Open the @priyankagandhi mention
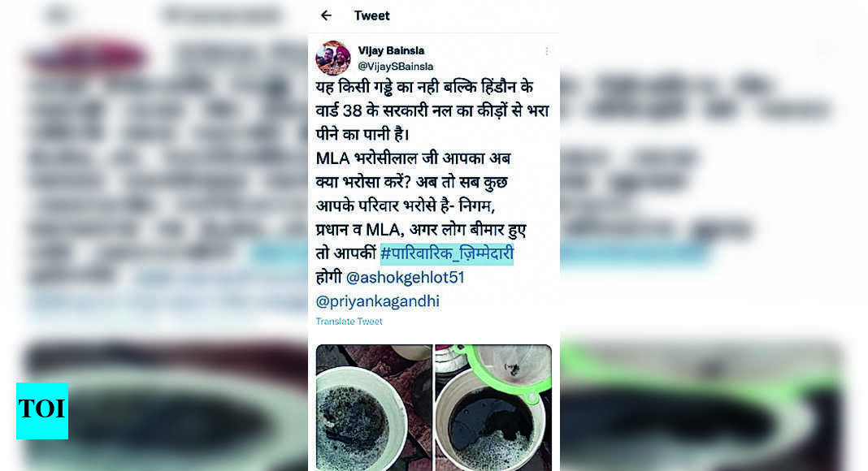Image resolution: width=868 pixels, height=471 pixels. point(378,301)
